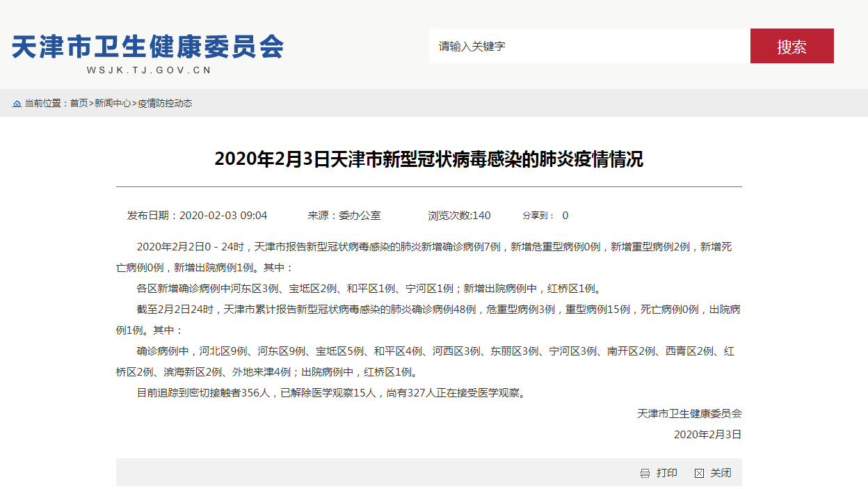Screen dimensions: 868x489
Task: Click the blue home icon in breadcrumb
Action: pyautogui.click(x=17, y=104)
